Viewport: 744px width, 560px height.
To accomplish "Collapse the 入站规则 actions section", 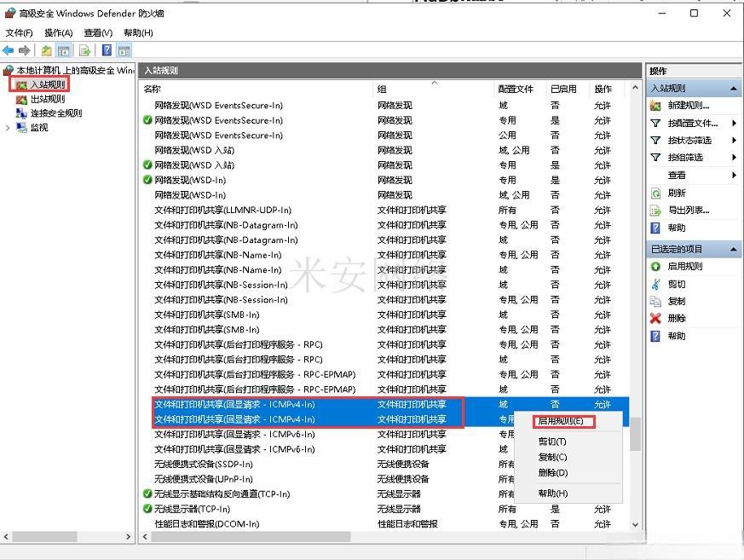I will 734,89.
